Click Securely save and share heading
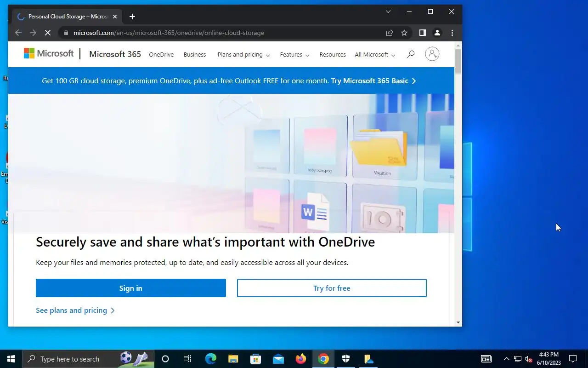Image resolution: width=588 pixels, height=368 pixels. (x=205, y=242)
